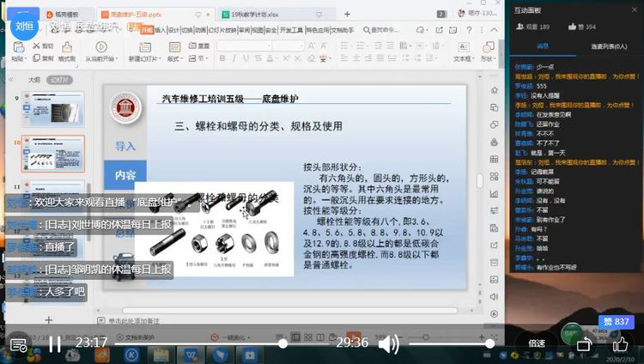
Task: Click the 赞 394 thumbs-up icon
Action: (x=572, y=27)
